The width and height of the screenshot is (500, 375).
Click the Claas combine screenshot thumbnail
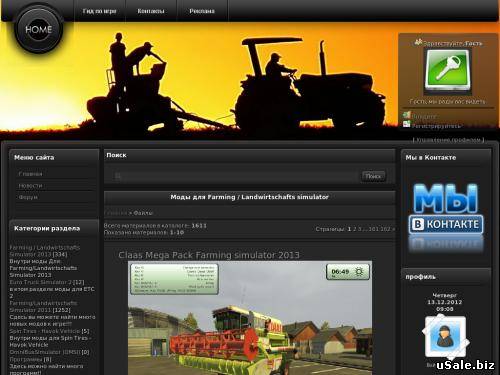click(250, 318)
